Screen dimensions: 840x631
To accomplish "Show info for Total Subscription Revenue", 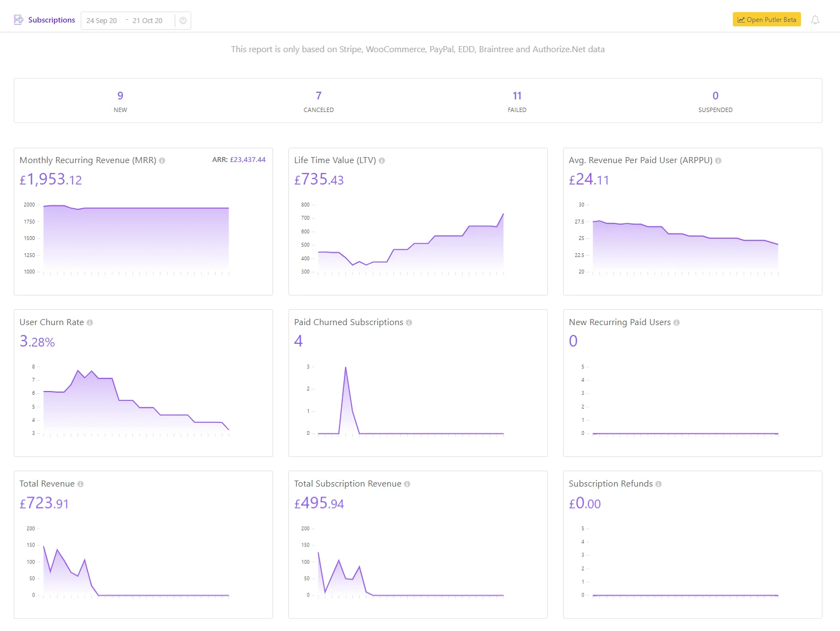I will [407, 484].
